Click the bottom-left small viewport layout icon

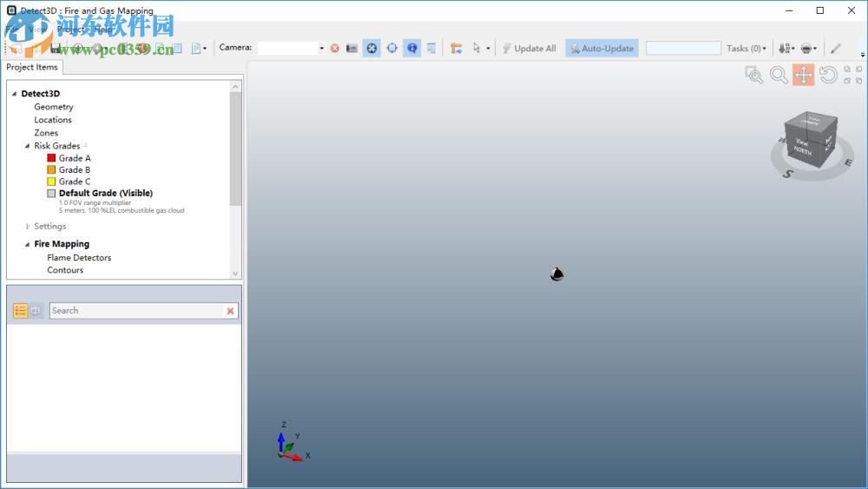(x=847, y=81)
